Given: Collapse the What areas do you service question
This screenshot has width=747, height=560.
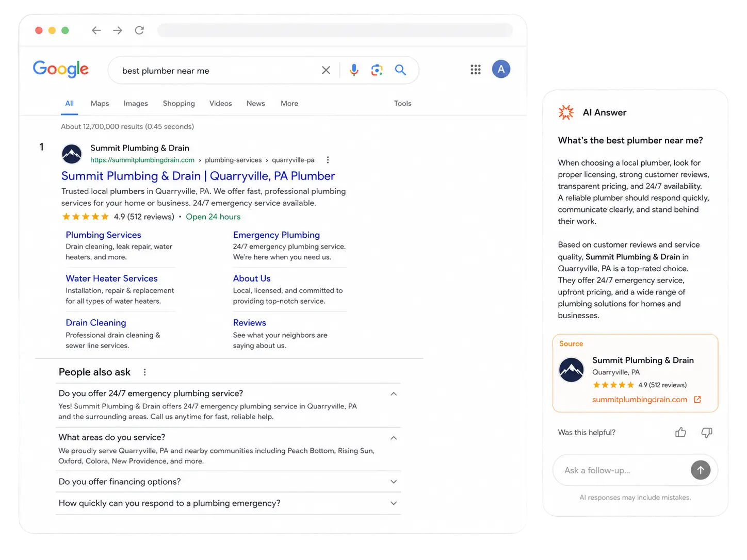Looking at the screenshot, I should pyautogui.click(x=394, y=438).
